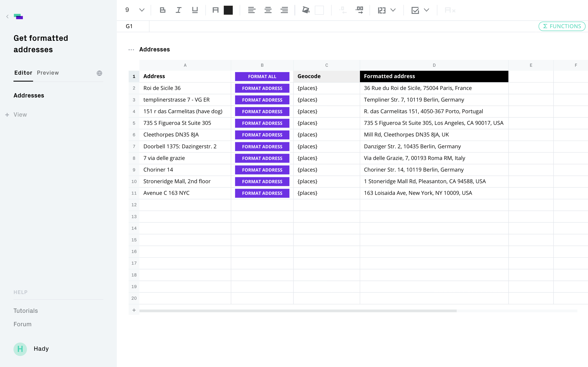Click the globe icon beside Preview

[99, 73]
